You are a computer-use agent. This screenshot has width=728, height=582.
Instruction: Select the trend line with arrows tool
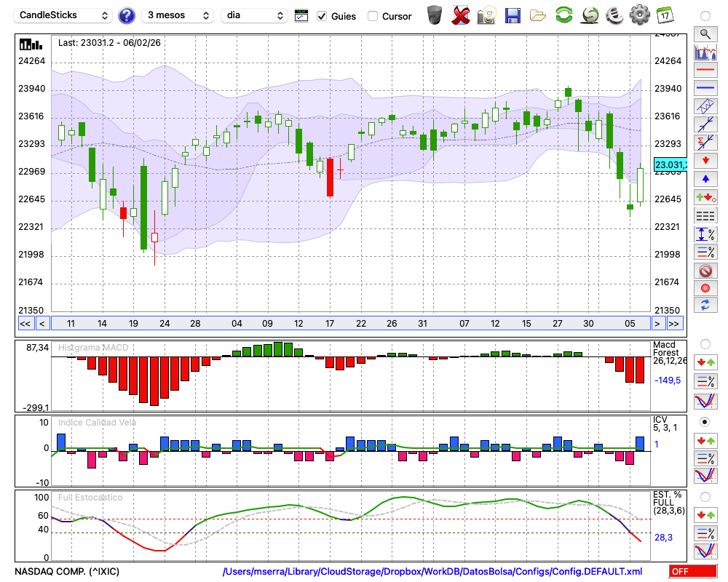click(705, 124)
